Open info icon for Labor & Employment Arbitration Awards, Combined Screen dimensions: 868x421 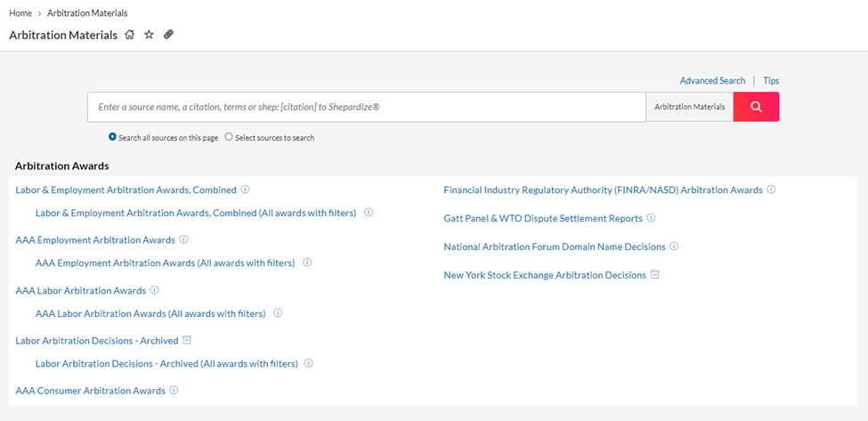pyautogui.click(x=245, y=190)
